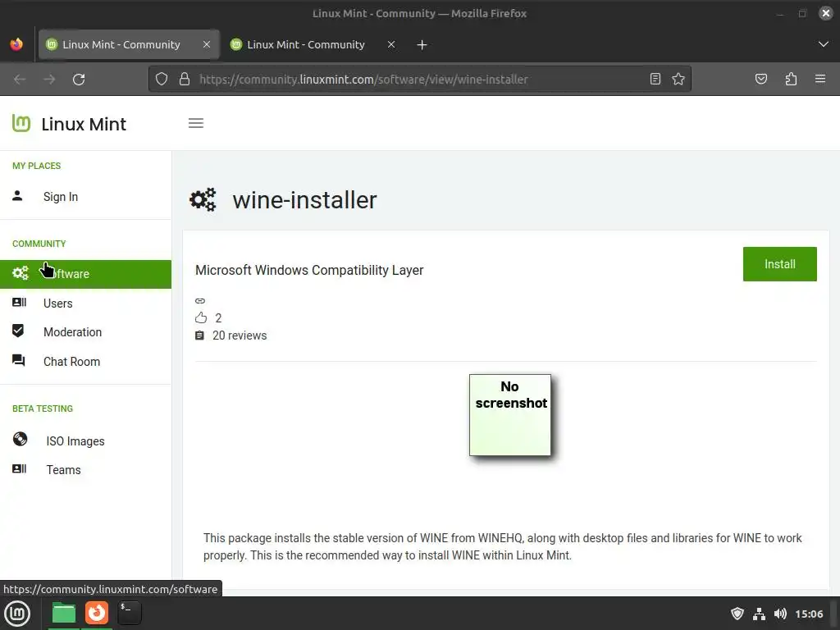This screenshot has height=630, width=840.
Task: Expand the list all tabs dropdown
Action: pos(824,44)
